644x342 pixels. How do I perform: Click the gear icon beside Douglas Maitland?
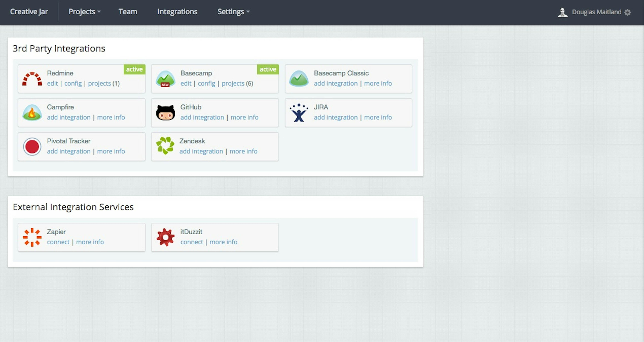627,12
